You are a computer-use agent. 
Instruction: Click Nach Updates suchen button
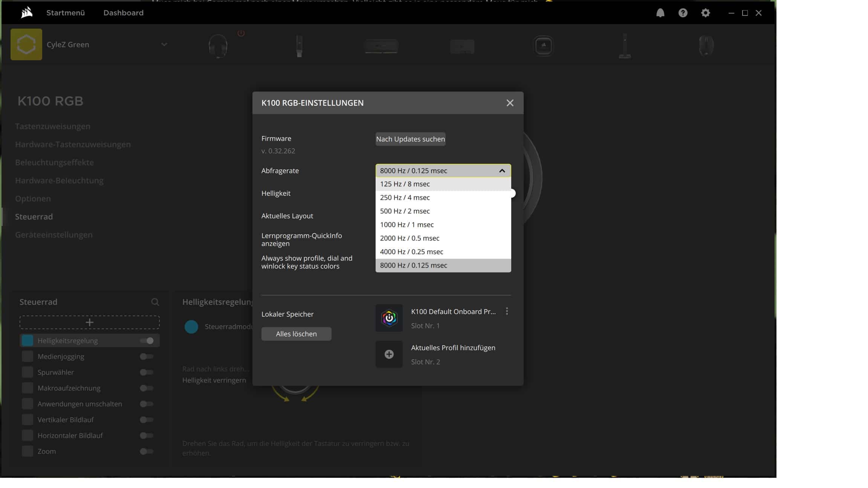[410, 139]
